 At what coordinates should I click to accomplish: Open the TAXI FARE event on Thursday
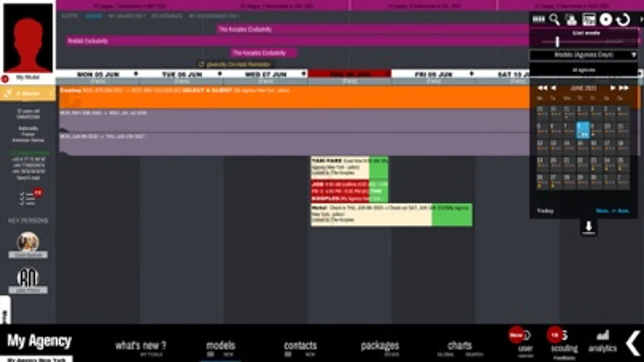349,167
